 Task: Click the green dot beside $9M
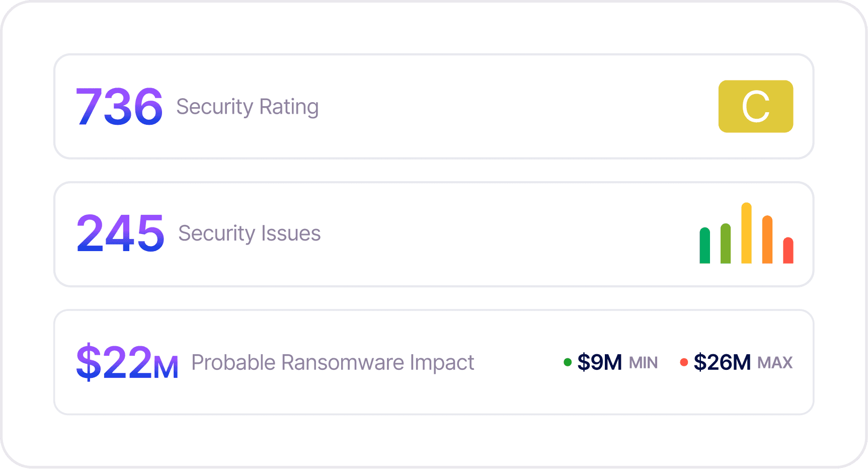[568, 362]
